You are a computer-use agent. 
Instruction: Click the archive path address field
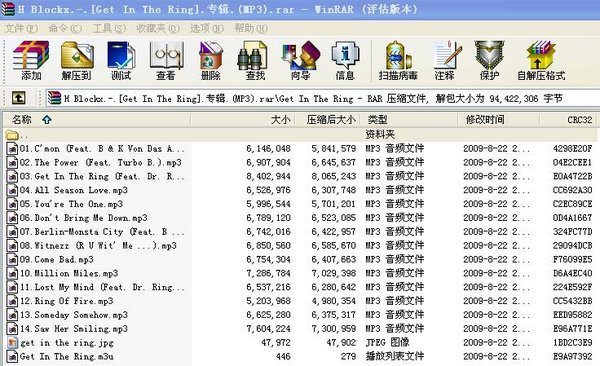coord(323,98)
